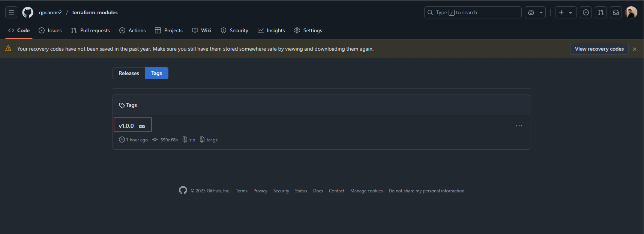Image resolution: width=644 pixels, height=234 pixels.
Task: Switch to the Releases view
Action: click(129, 73)
